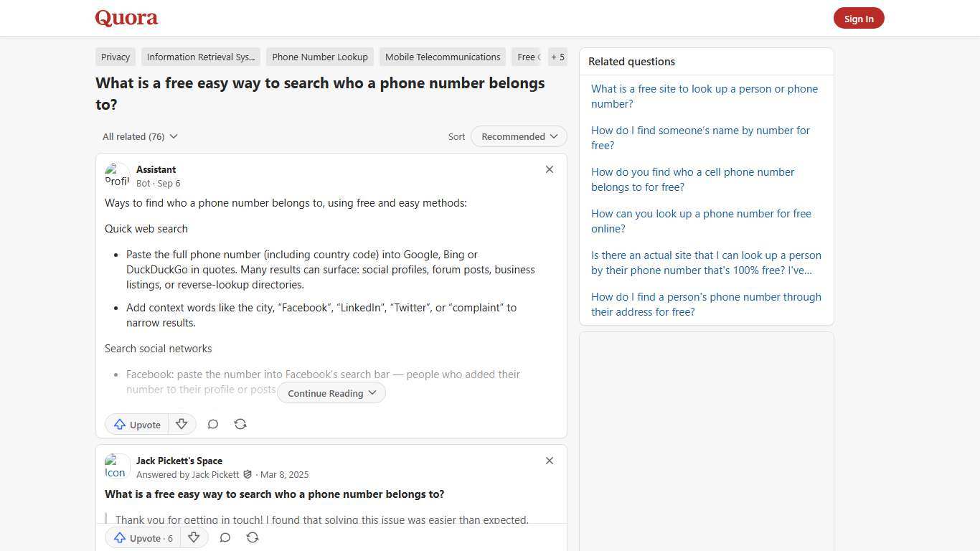The width and height of the screenshot is (980, 551).
Task: Open the Recommended sort dropdown
Action: (518, 136)
